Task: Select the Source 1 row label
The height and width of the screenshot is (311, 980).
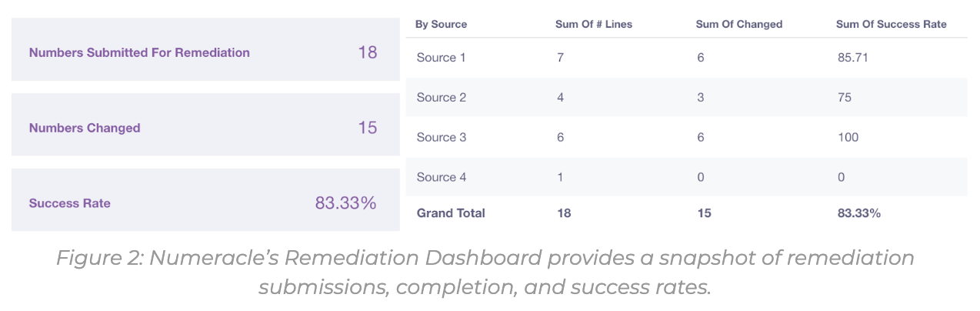Action: (441, 58)
